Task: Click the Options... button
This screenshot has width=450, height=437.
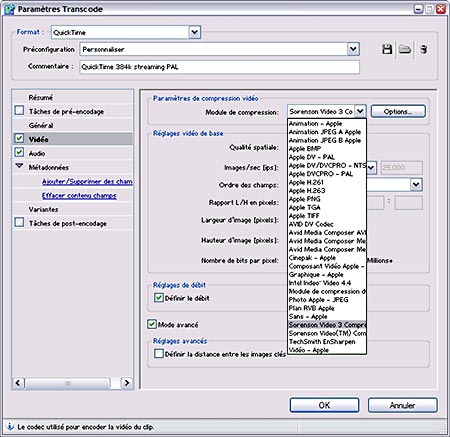Action: coord(398,111)
